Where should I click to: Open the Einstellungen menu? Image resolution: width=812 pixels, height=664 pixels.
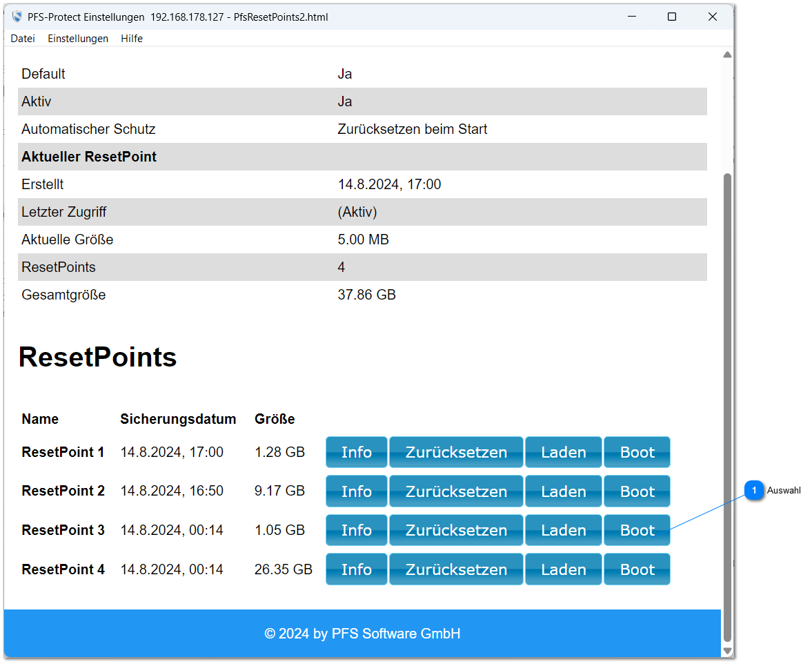pos(78,39)
